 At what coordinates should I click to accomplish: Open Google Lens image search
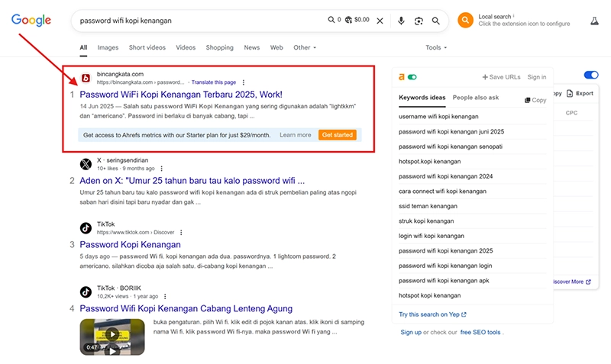(x=419, y=21)
